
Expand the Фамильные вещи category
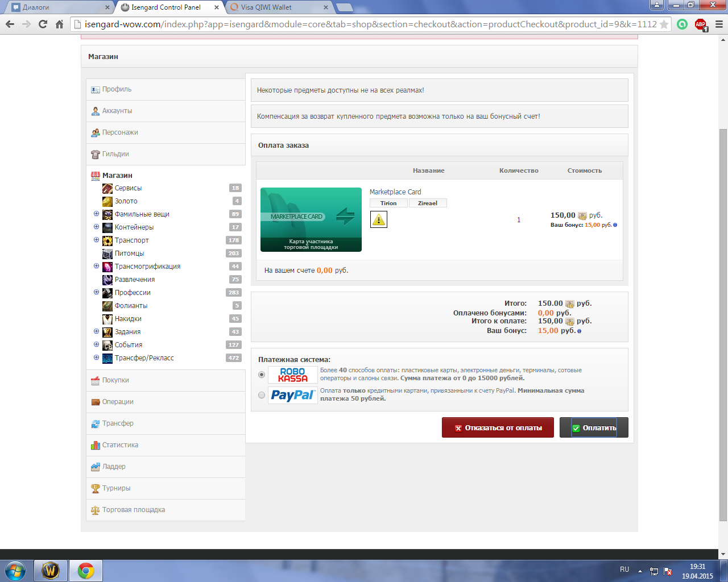coord(96,214)
